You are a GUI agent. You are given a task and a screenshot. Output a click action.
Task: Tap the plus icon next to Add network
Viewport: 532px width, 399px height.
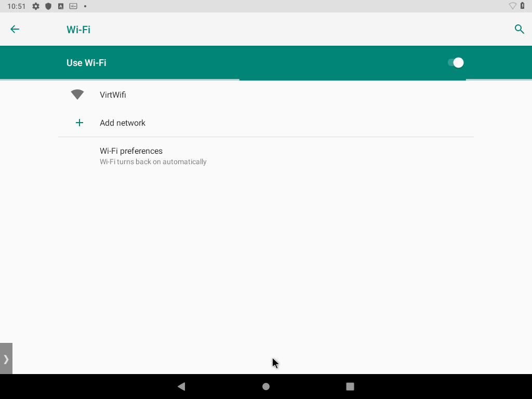tap(79, 123)
